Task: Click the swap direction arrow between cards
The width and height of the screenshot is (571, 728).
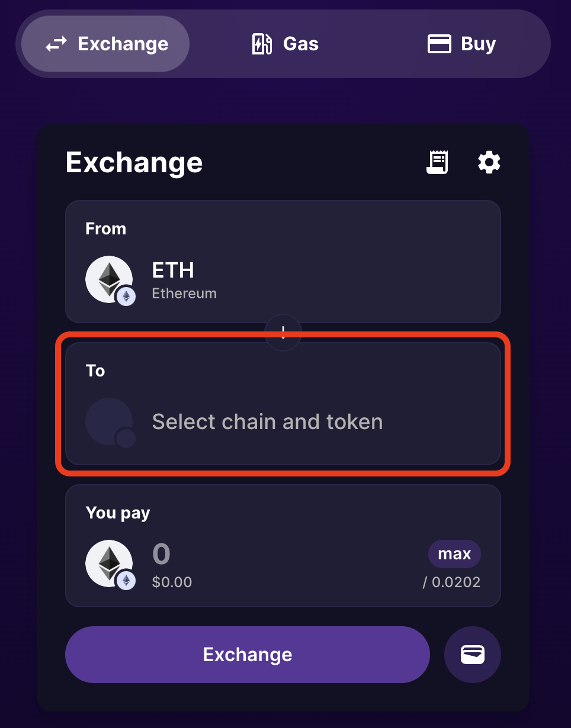Action: click(283, 332)
